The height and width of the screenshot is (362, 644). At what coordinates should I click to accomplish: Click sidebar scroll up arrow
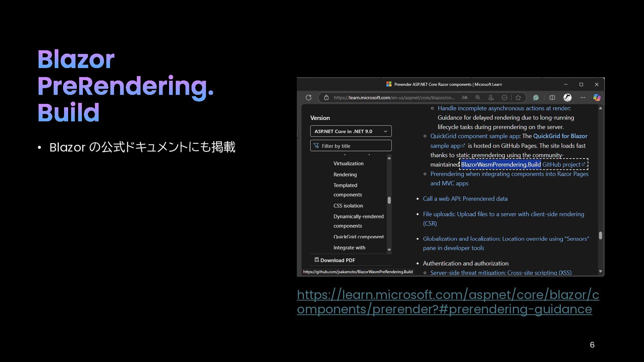[x=389, y=158]
